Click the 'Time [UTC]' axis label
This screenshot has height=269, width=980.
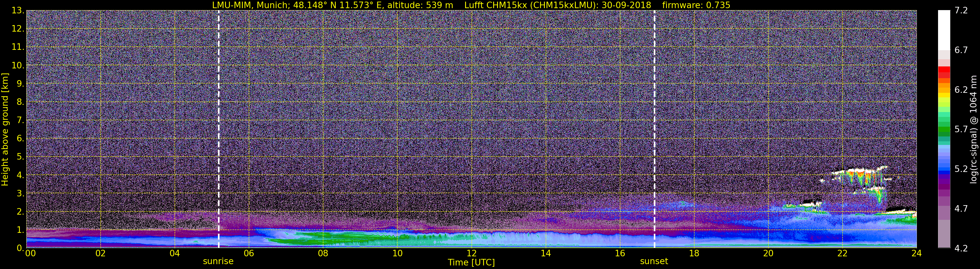471,262
